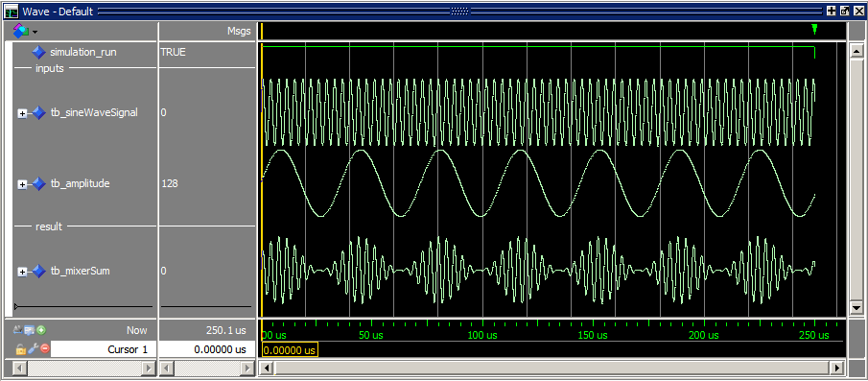Select the 'inputs' divider row
Viewport: 868px width, 381px height.
click(x=84, y=69)
